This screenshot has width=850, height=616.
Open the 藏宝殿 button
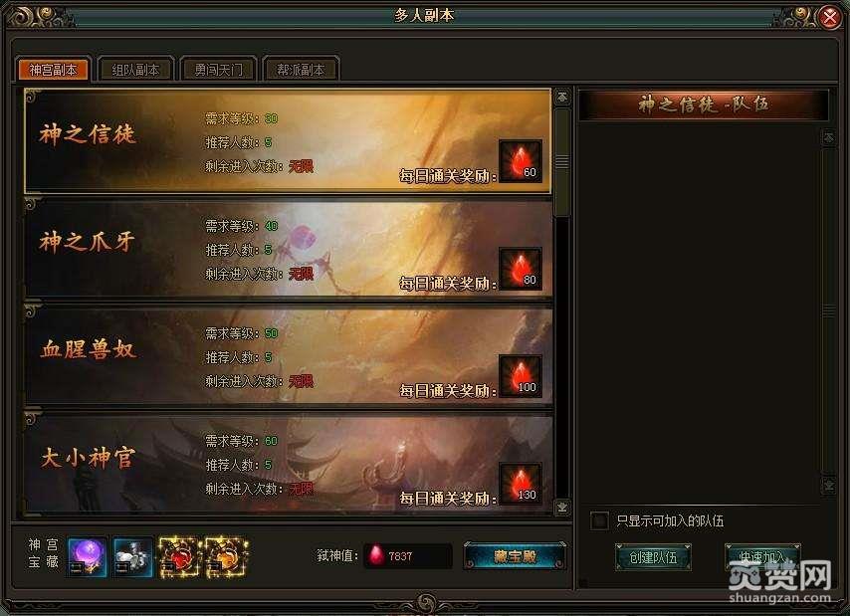515,556
